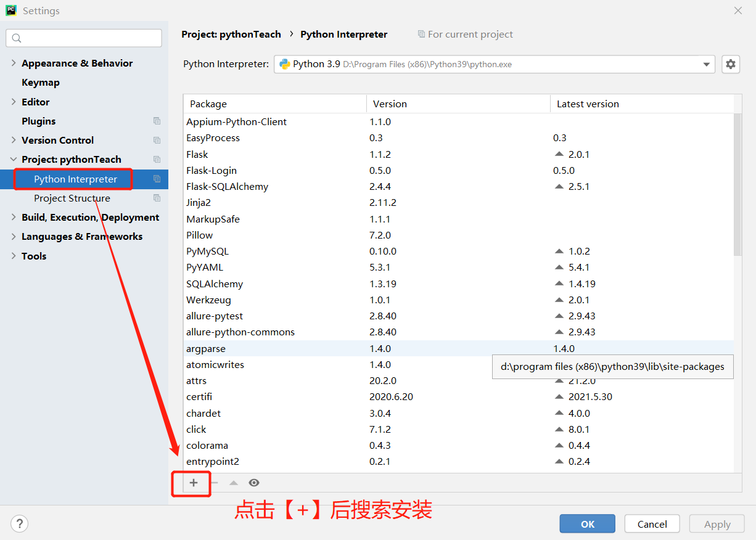This screenshot has height=540, width=756.
Task: Select Project Structure page
Action: (72, 198)
